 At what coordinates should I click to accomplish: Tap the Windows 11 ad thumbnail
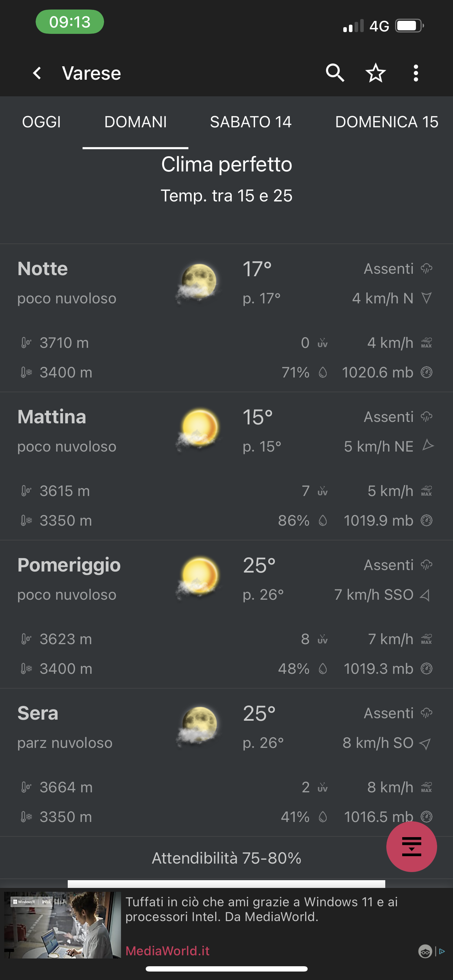[x=62, y=925]
